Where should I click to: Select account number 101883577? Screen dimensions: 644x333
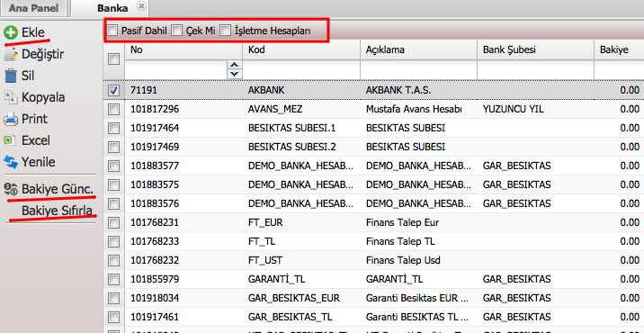pyautogui.click(x=155, y=166)
